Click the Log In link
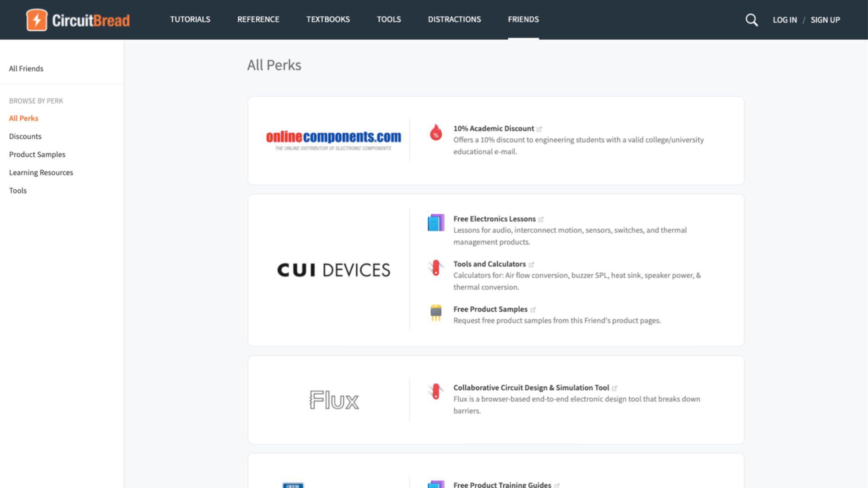Viewport: 868px width, 488px height. pyautogui.click(x=785, y=20)
